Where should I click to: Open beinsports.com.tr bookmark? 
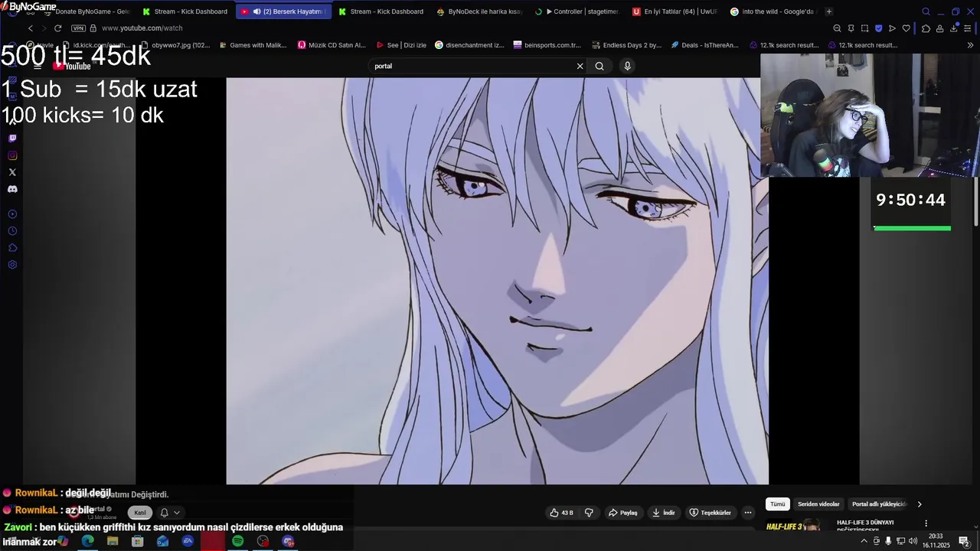(547, 45)
